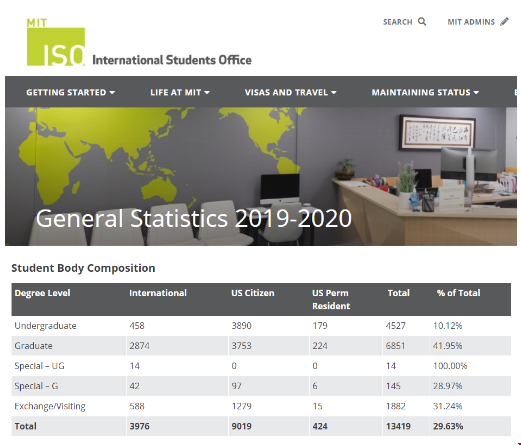Select the Undergraduate row label
Image resolution: width=521 pixels, height=445 pixels.
tap(45, 326)
